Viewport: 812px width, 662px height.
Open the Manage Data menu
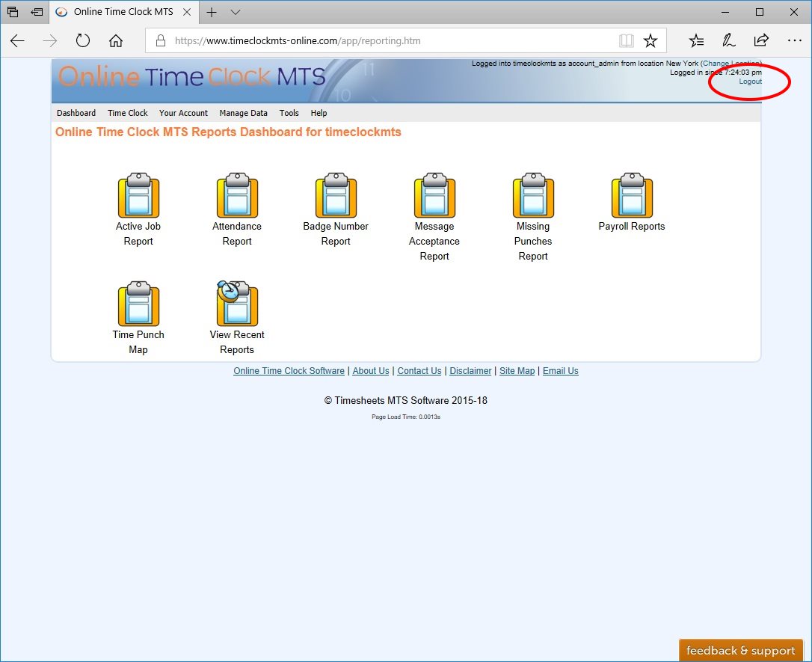(x=243, y=113)
